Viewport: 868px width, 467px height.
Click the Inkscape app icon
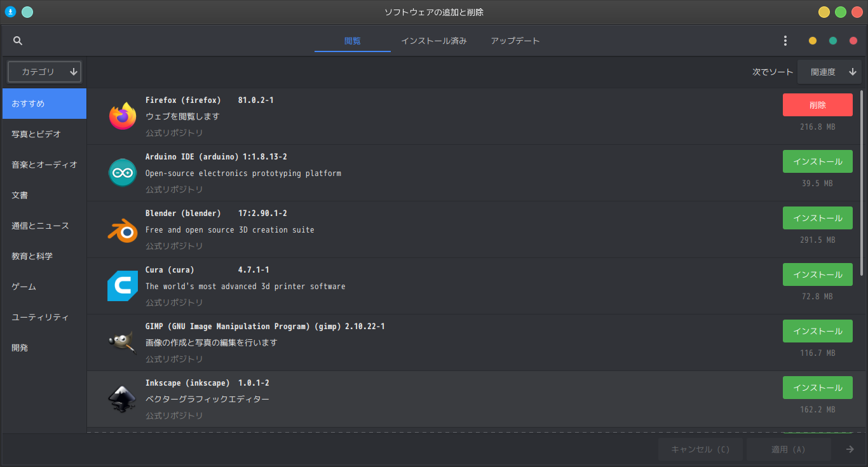tap(123, 399)
